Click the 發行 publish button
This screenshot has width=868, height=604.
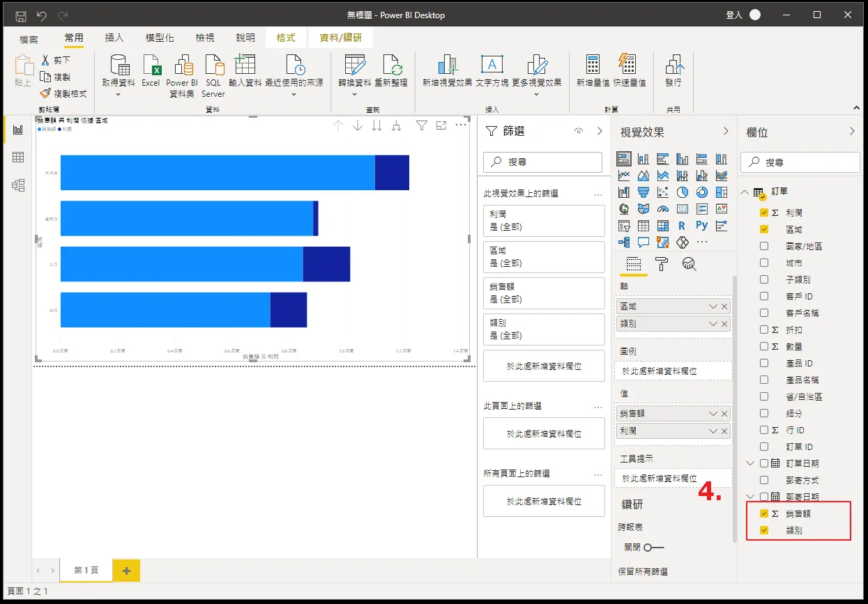click(673, 70)
